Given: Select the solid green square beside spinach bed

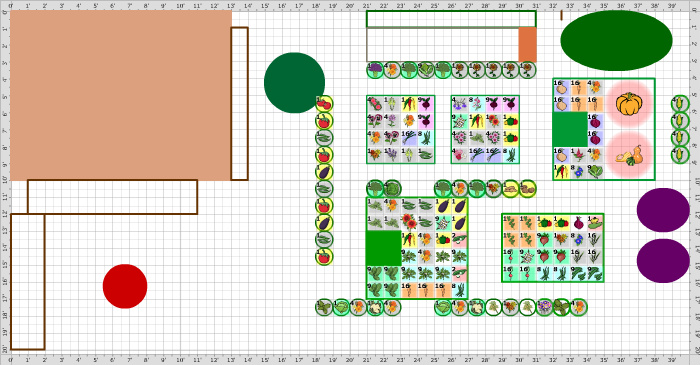Looking at the screenshot, I should 383,248.
